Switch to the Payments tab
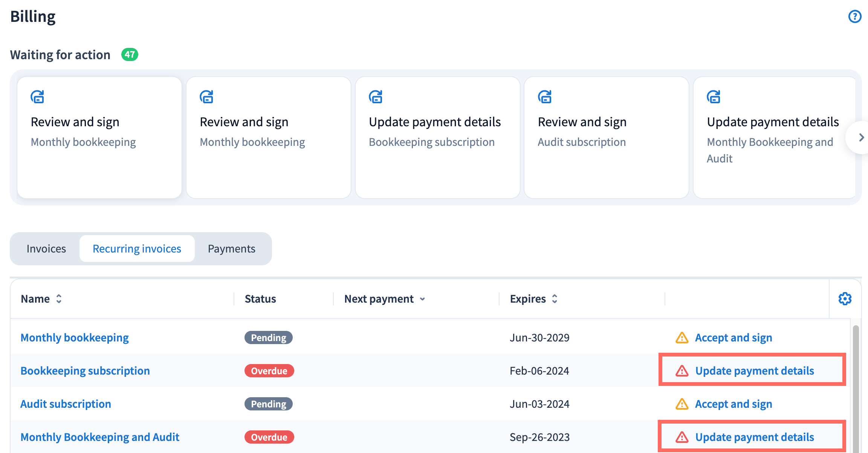Screen dimensions: 868x453 (231, 249)
